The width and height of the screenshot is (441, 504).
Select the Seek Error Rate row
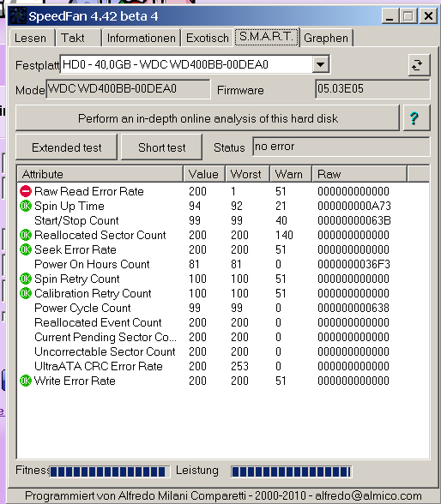[x=223, y=249]
